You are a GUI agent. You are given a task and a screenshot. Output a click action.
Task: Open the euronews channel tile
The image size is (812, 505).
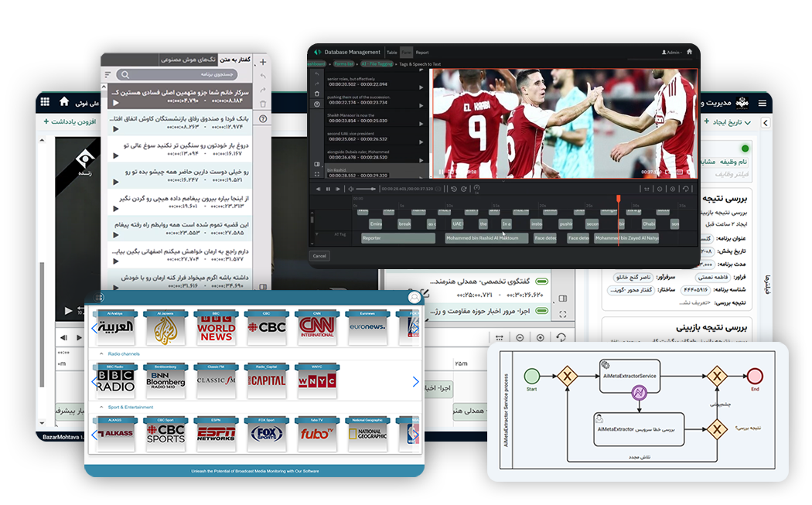click(x=367, y=327)
